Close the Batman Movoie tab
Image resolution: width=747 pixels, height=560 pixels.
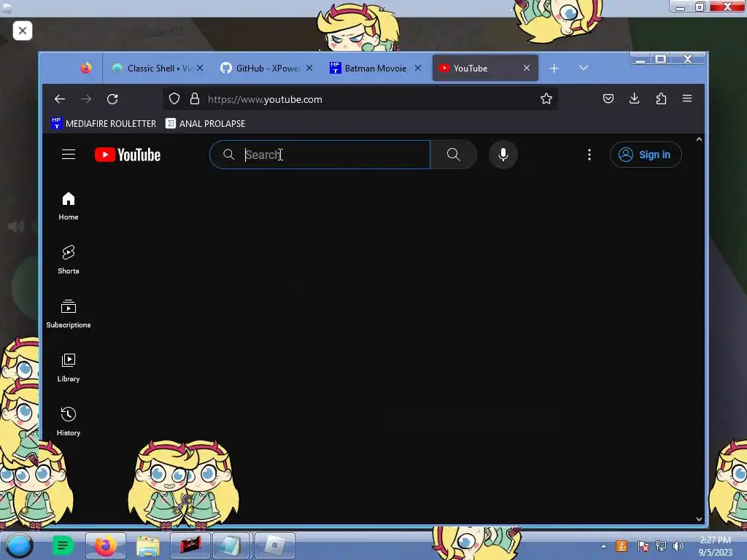point(418,68)
